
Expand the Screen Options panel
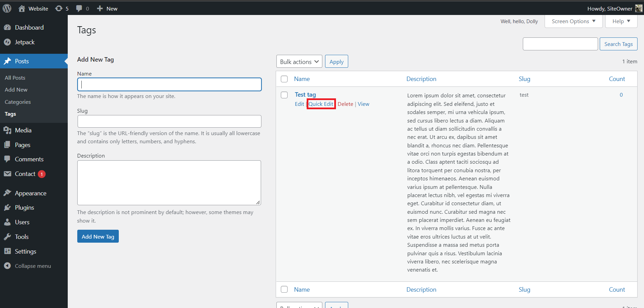573,21
